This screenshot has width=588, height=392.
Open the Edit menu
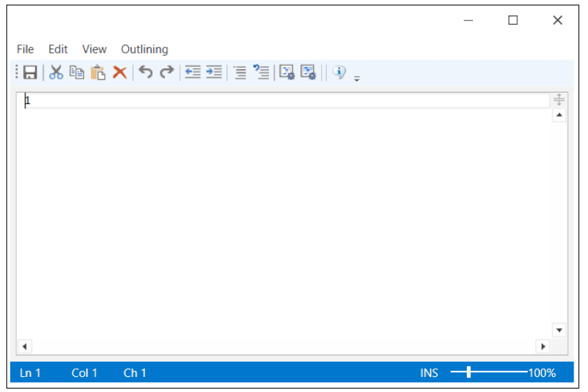[58, 49]
